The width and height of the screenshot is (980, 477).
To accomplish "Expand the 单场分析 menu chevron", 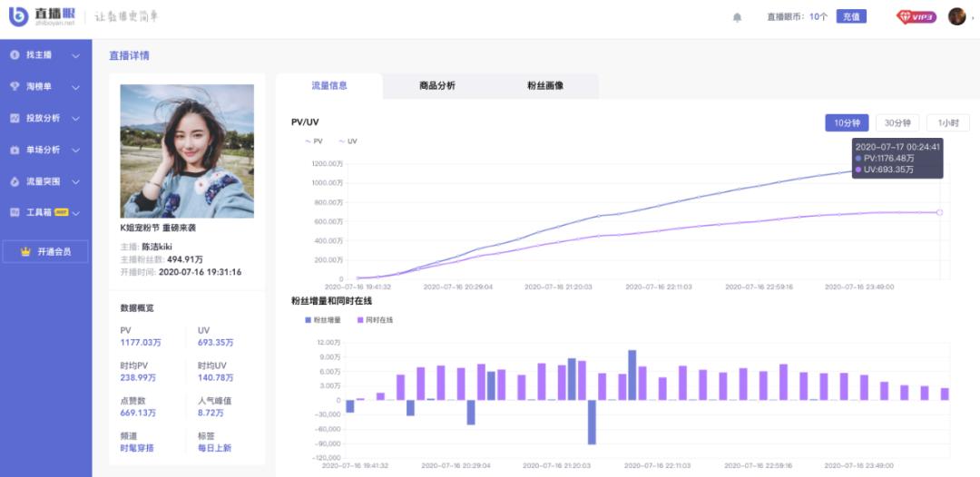I will coord(75,151).
